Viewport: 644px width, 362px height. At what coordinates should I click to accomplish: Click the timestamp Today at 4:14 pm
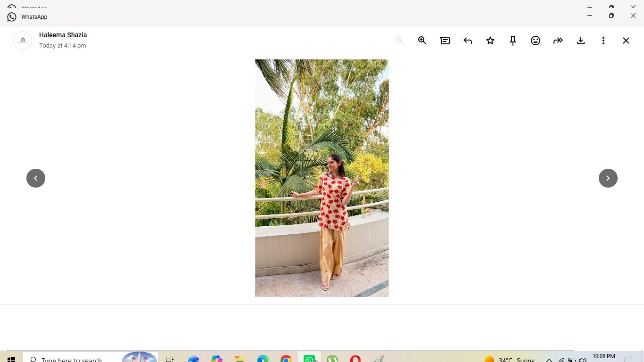[62, 46]
